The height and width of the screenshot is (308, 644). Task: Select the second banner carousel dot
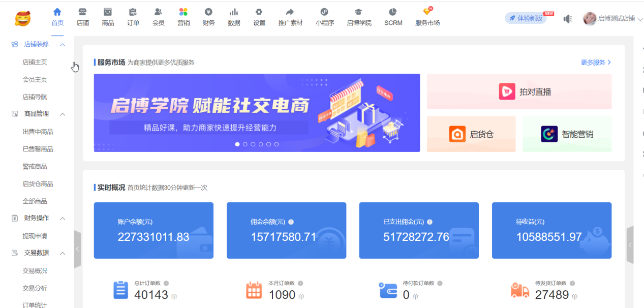tap(245, 144)
